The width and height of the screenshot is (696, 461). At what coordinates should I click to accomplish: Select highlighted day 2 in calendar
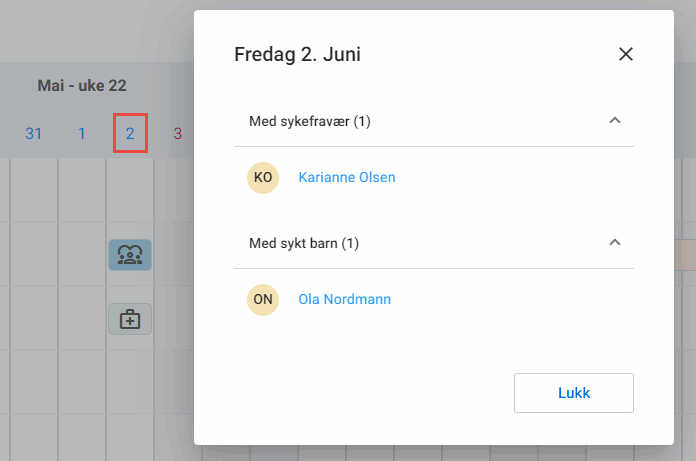click(x=130, y=133)
